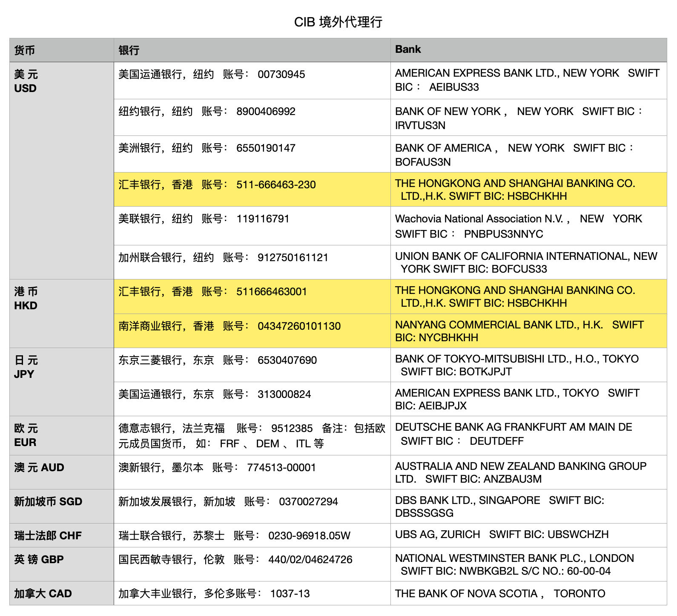Click the NANYANG COMMERCIAL BANK NYCBHKHH cell
The image size is (677, 616).
click(528, 331)
